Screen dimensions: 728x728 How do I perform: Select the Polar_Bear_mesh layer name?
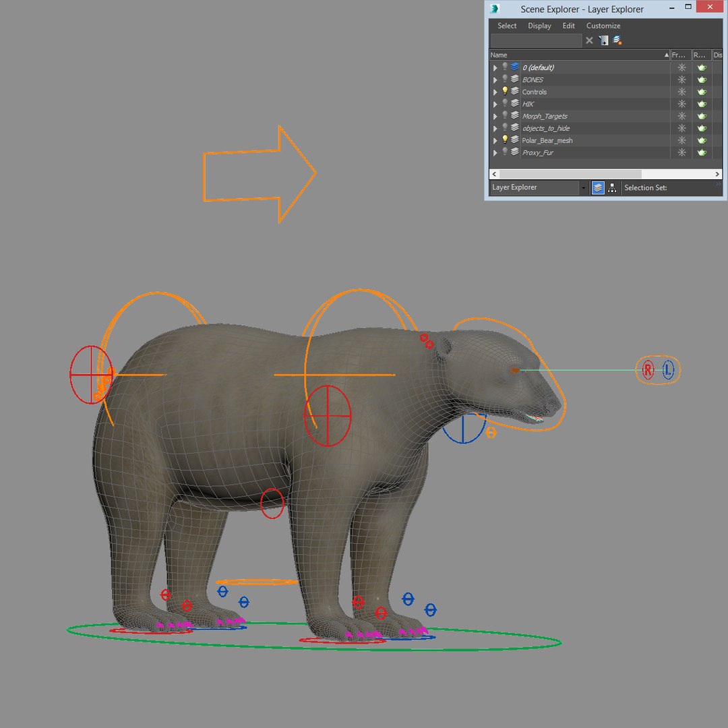pos(547,140)
